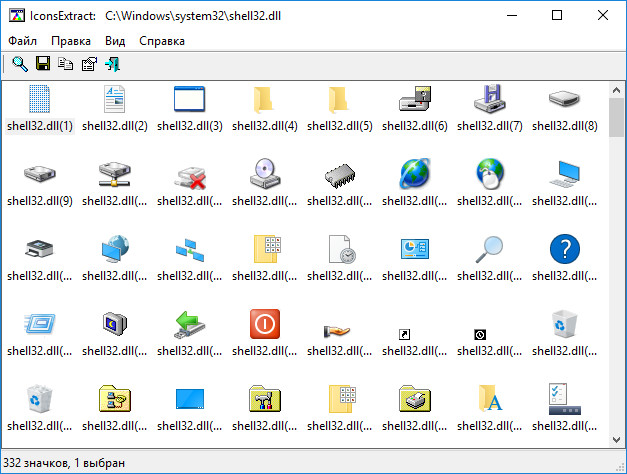Click the Save Selected Icons floppy button
The width and height of the screenshot is (627, 474).
pos(43,64)
